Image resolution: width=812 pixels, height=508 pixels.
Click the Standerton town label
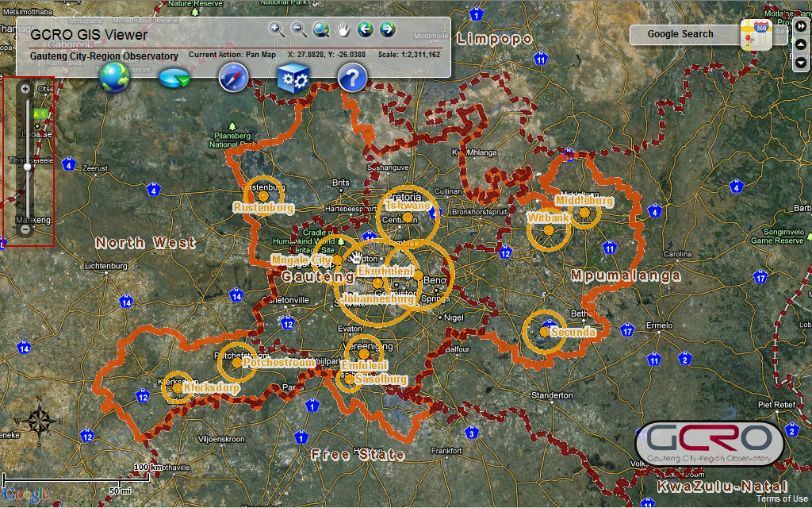552,395
